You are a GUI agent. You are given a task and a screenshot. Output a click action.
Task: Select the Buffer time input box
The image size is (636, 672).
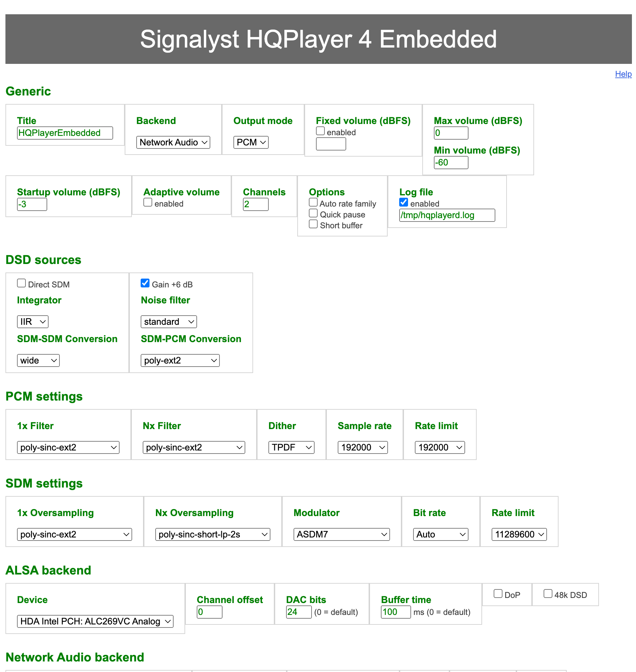[395, 612]
